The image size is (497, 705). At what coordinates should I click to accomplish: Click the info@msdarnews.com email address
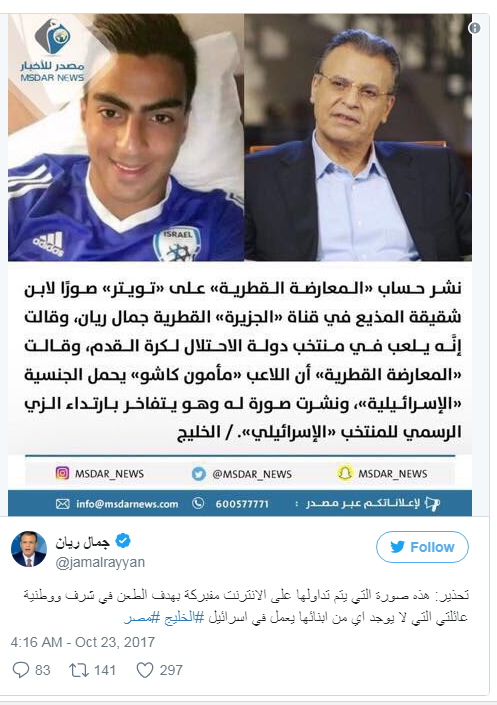127,504
